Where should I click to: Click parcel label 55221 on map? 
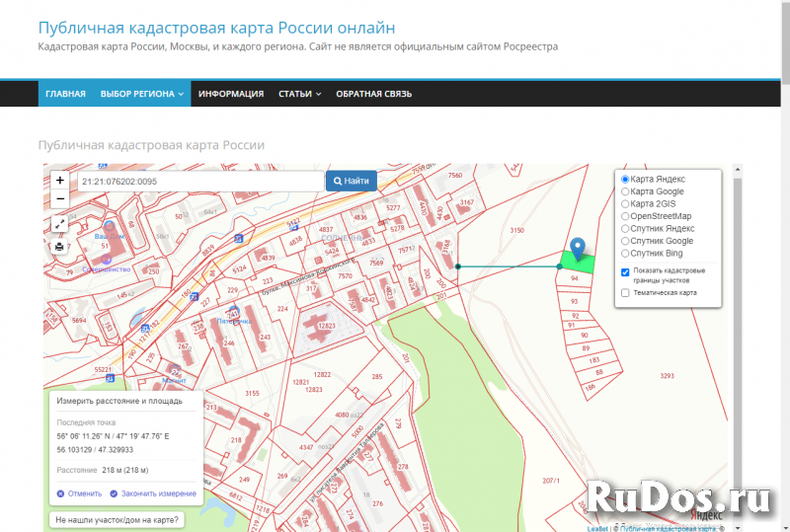[103, 370]
